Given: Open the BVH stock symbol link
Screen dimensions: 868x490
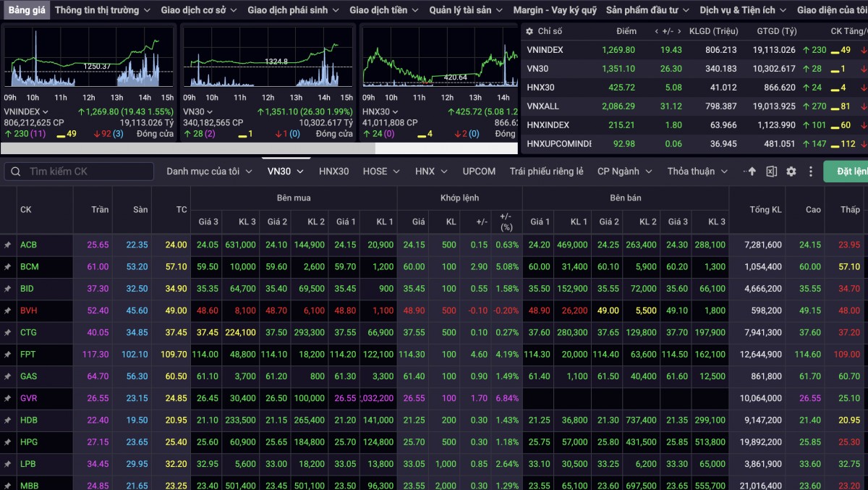Looking at the screenshot, I should pyautogui.click(x=29, y=311).
